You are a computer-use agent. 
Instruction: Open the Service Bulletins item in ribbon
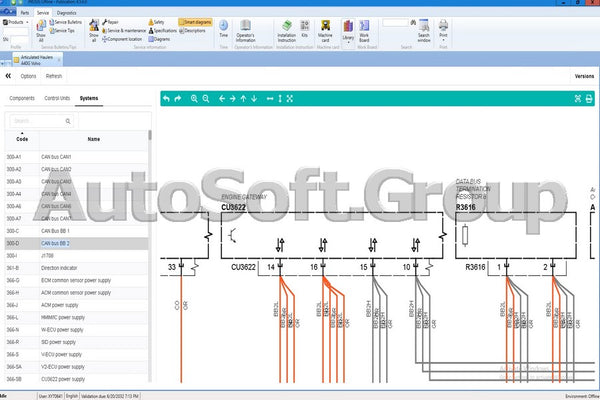click(65, 22)
